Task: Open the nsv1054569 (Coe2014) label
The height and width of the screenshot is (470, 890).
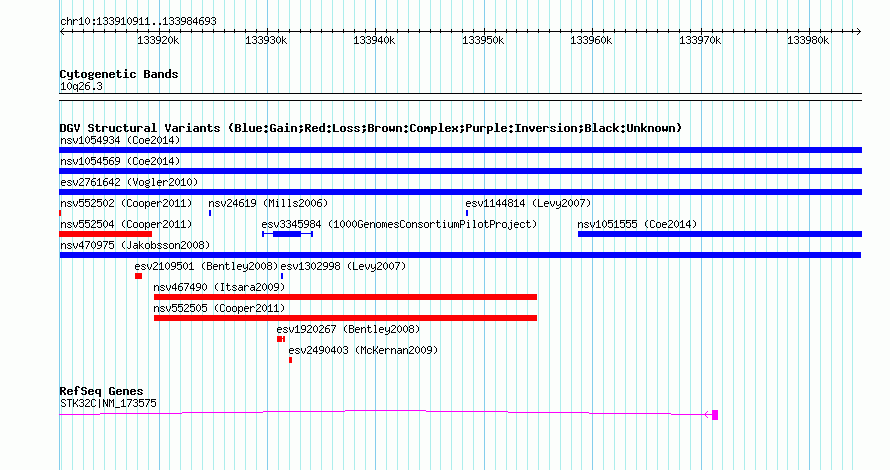Action: (120, 161)
